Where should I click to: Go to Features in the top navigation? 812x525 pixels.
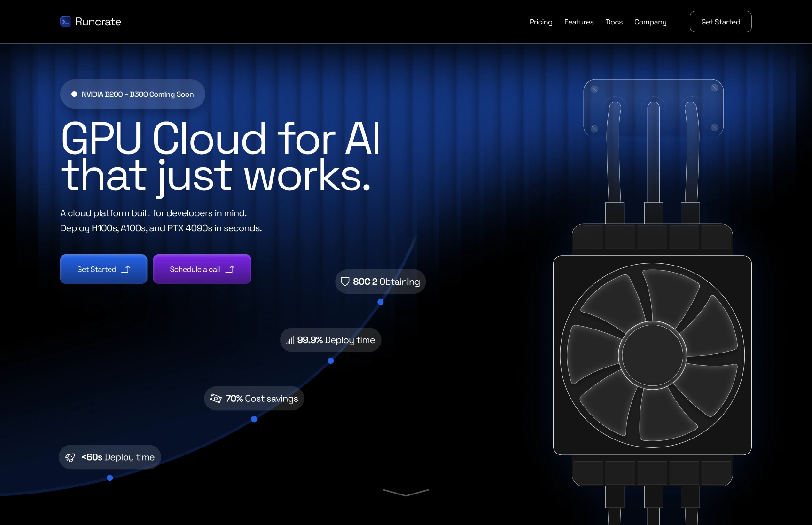579,22
